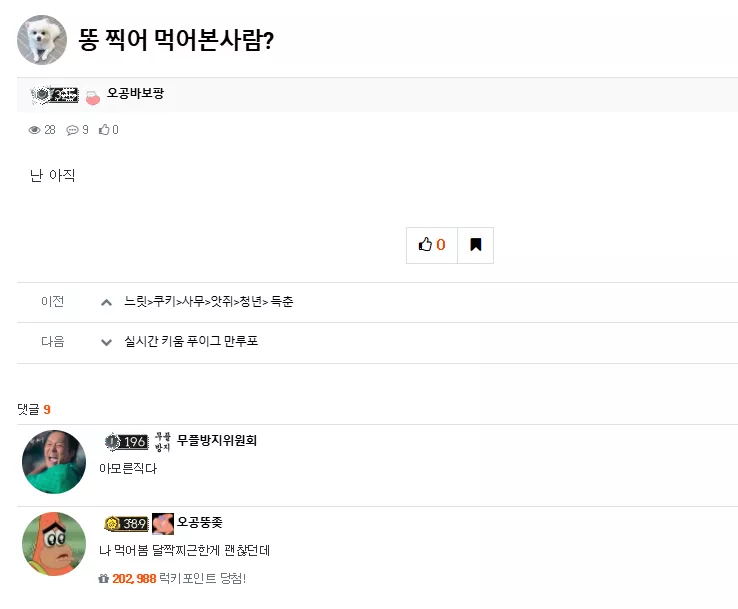This screenshot has height=609, width=738.
Task: Click the white dog profile picture
Action: [x=42, y=40]
